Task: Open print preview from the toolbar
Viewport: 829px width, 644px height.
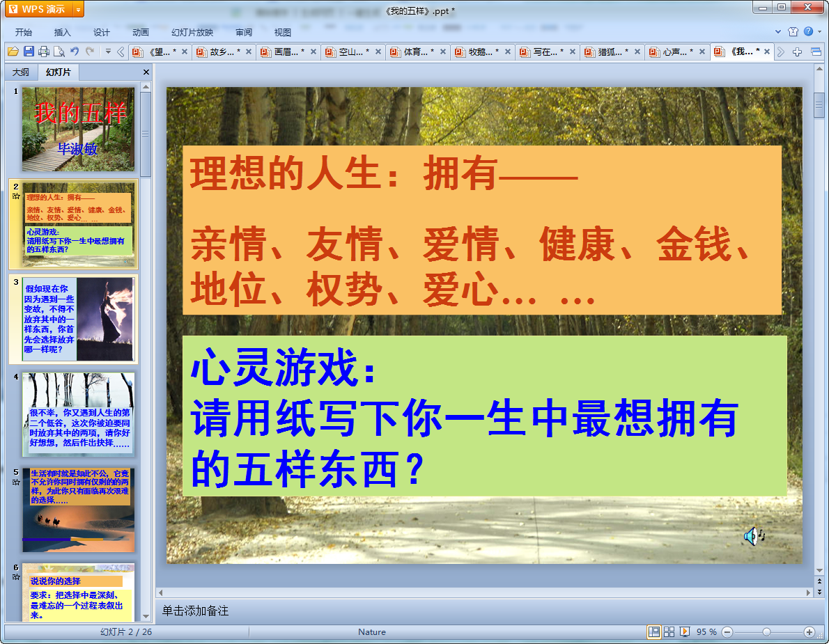Action: coord(59,52)
